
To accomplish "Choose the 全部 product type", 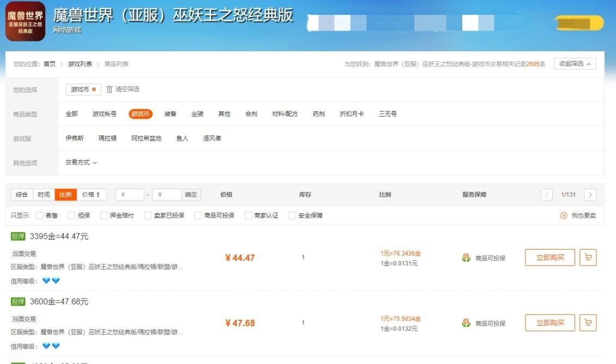I will [71, 114].
